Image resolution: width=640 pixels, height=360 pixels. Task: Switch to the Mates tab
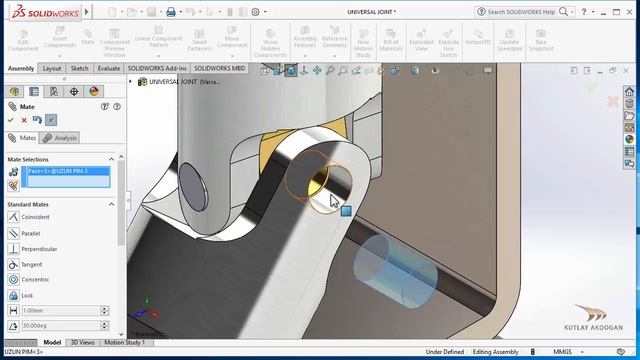[22, 138]
